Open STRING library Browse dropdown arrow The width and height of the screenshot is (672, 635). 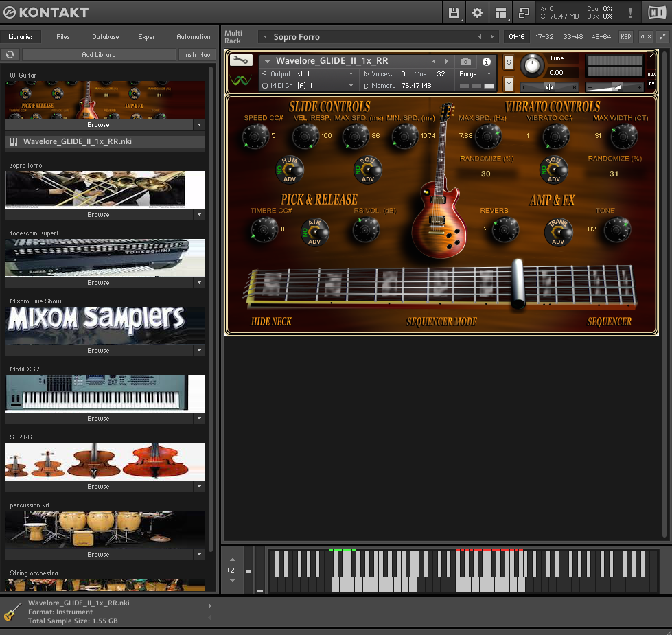(x=199, y=487)
